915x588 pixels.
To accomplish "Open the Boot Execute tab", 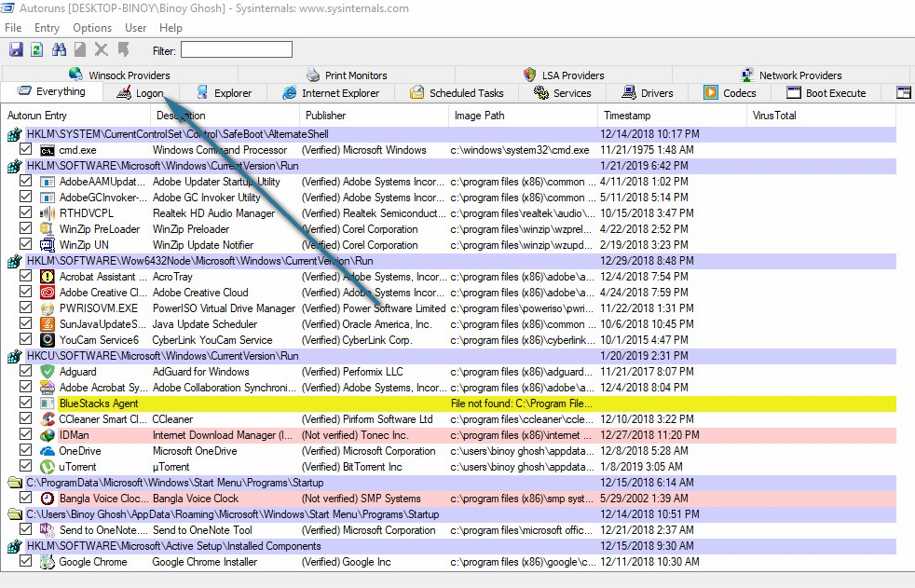I will coord(826,93).
